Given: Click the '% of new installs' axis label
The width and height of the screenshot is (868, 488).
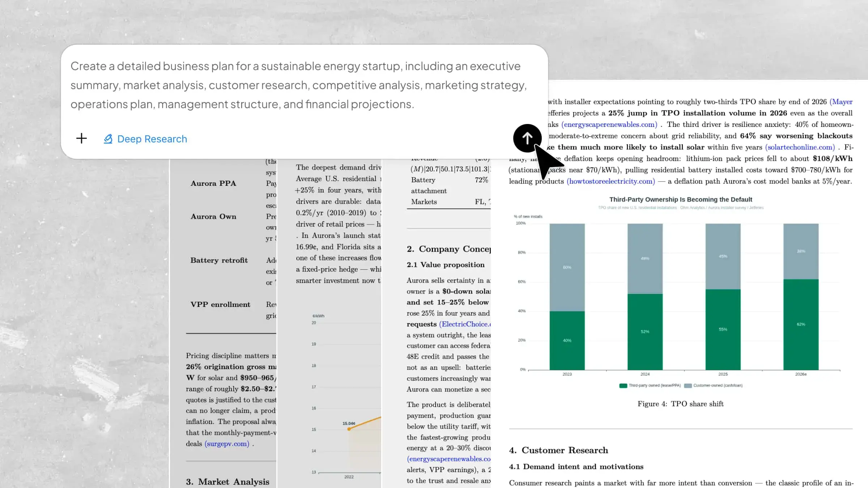Looking at the screenshot, I should (x=528, y=217).
